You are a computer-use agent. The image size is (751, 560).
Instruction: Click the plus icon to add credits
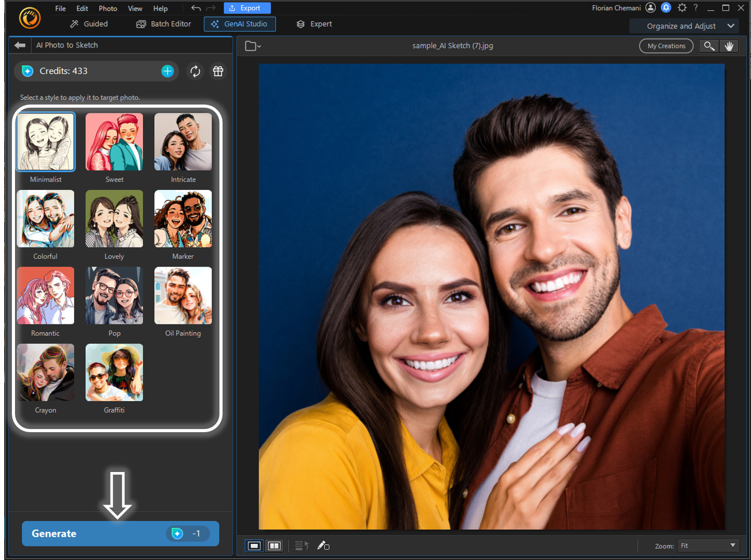point(167,71)
